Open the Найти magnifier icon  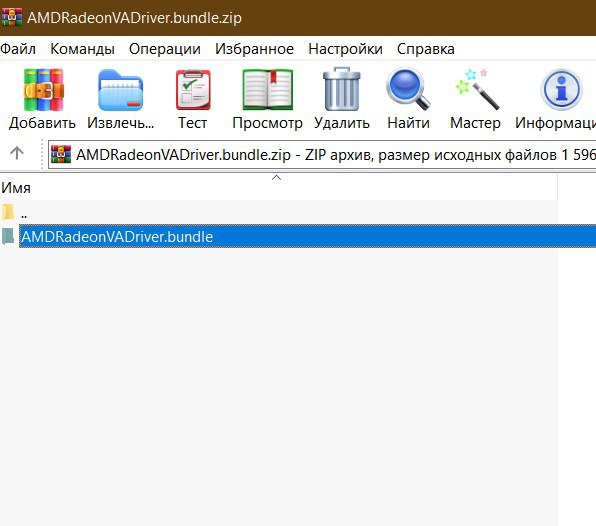[408, 89]
